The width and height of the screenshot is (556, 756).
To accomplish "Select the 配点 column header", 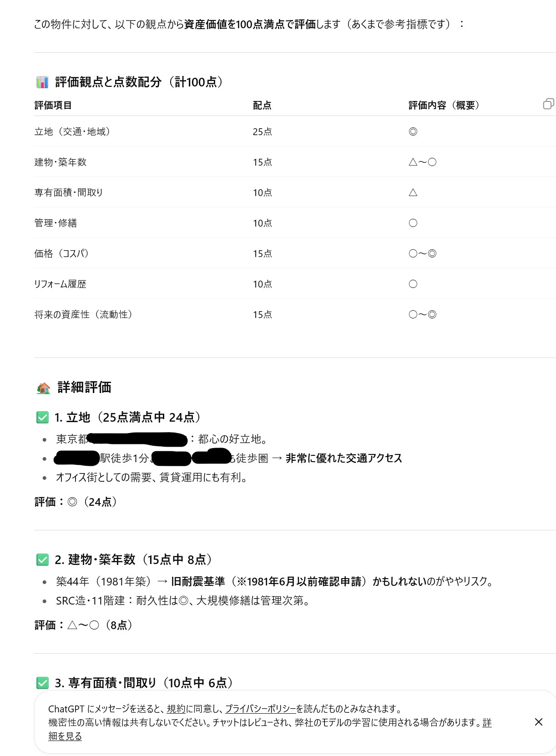I will click(x=262, y=106).
